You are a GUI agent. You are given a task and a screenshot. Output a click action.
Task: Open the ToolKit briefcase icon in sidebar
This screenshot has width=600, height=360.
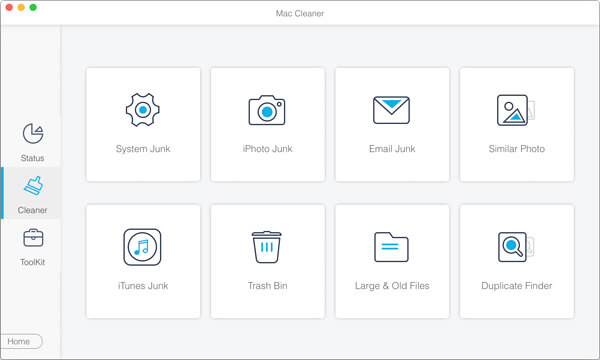point(33,238)
